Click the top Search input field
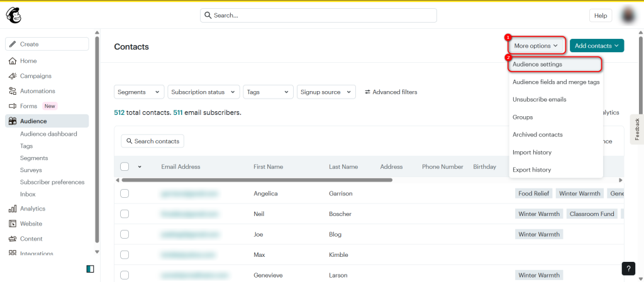The width and height of the screenshot is (644, 282). 321,15
